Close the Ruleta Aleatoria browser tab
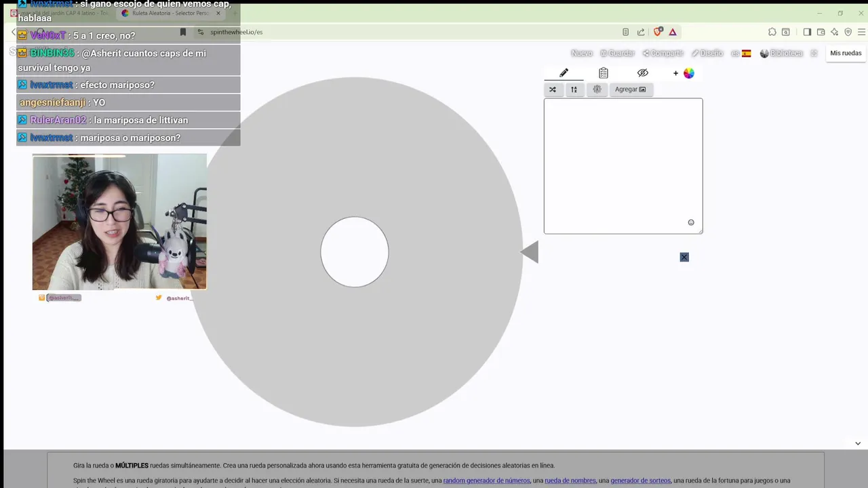Image resolution: width=868 pixels, height=488 pixels. click(x=218, y=13)
